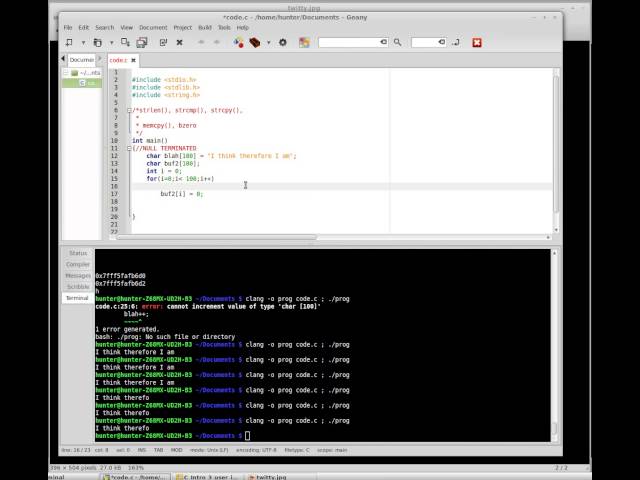640x480 pixels.
Task: Click the sidebar tabs left arrow
Action: click(x=63, y=59)
